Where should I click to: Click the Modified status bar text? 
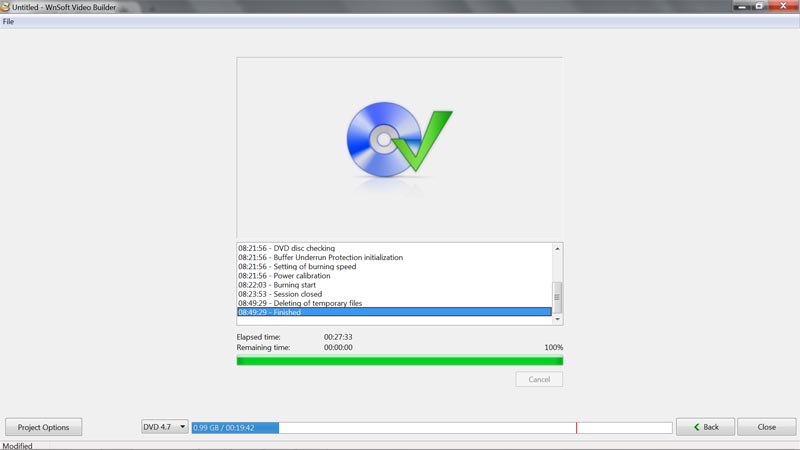[x=17, y=445]
